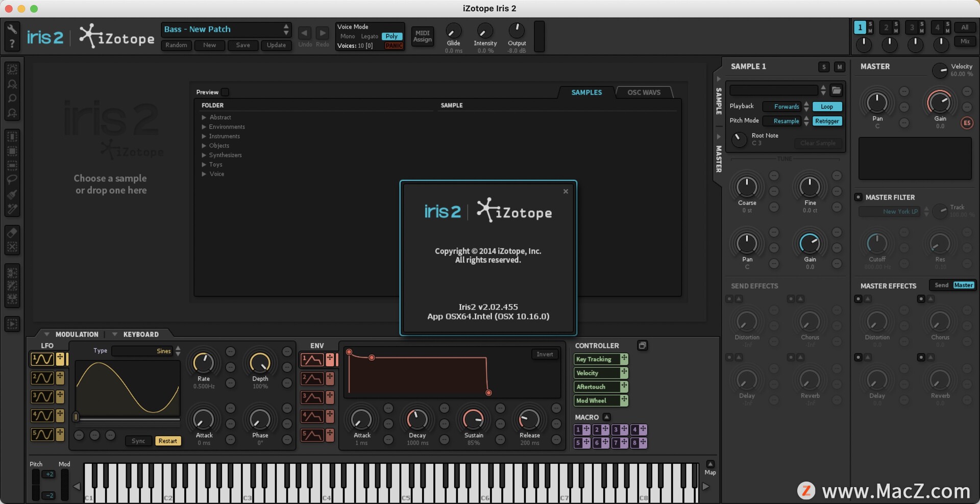This screenshot has width=980, height=504.
Task: Click envelope 1 assign crosshair
Action: tap(330, 359)
